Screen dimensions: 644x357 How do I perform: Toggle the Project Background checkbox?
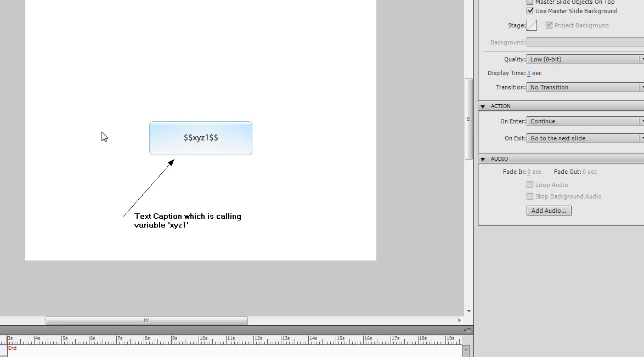tap(549, 25)
